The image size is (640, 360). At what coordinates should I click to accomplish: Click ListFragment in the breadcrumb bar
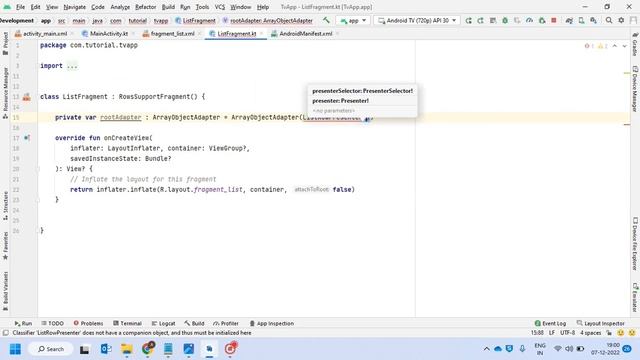(195, 20)
